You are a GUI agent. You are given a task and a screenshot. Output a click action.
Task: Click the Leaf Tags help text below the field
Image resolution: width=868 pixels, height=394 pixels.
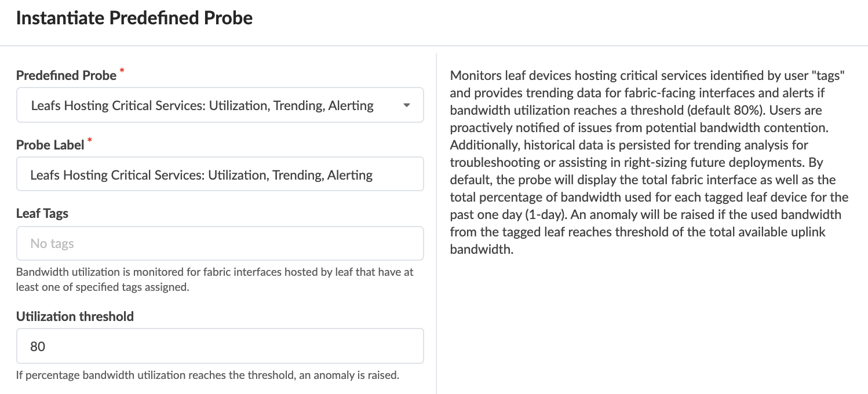tap(214, 279)
